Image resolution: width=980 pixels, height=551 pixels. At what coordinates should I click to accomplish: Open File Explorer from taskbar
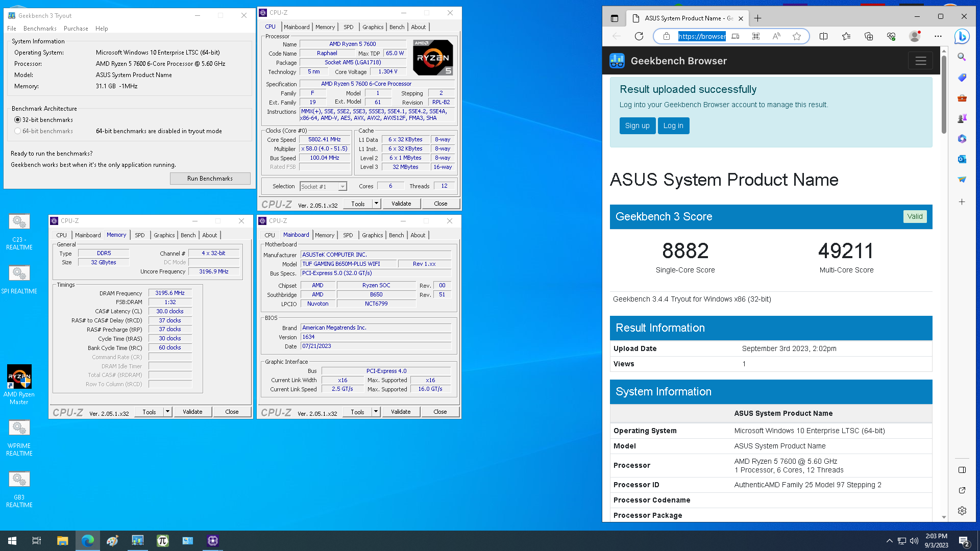click(x=62, y=541)
